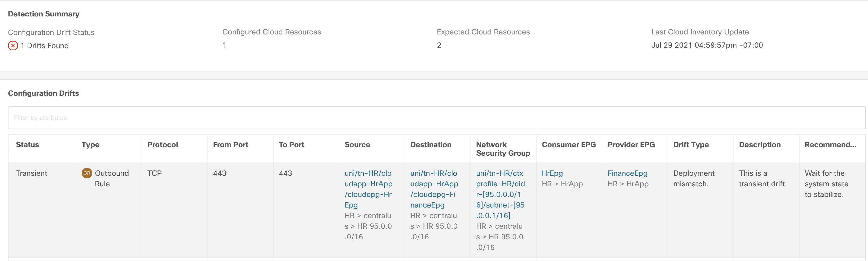Click the Deployment mismatch drift type cell
This screenshot has height=261, width=868.
pyautogui.click(x=694, y=178)
